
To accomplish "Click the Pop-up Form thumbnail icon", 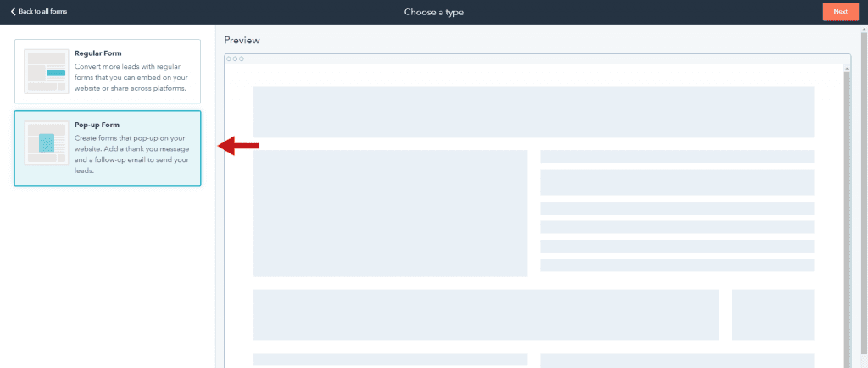I will point(46,143).
